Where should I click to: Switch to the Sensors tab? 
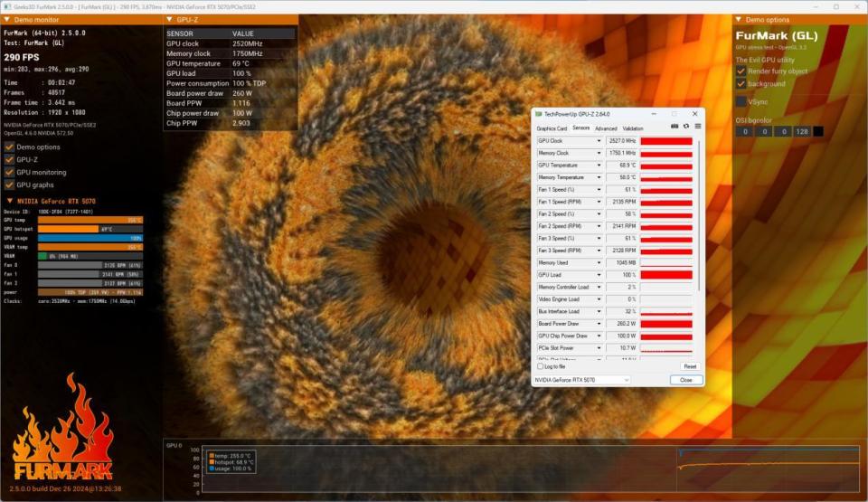pos(580,128)
